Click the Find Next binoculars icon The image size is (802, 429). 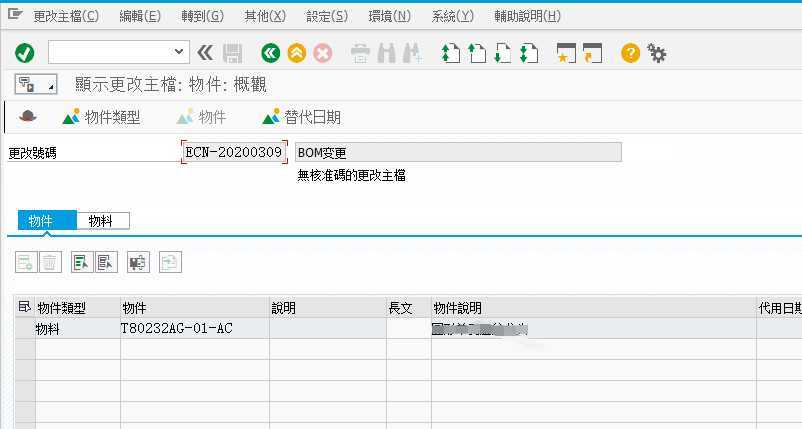point(412,53)
